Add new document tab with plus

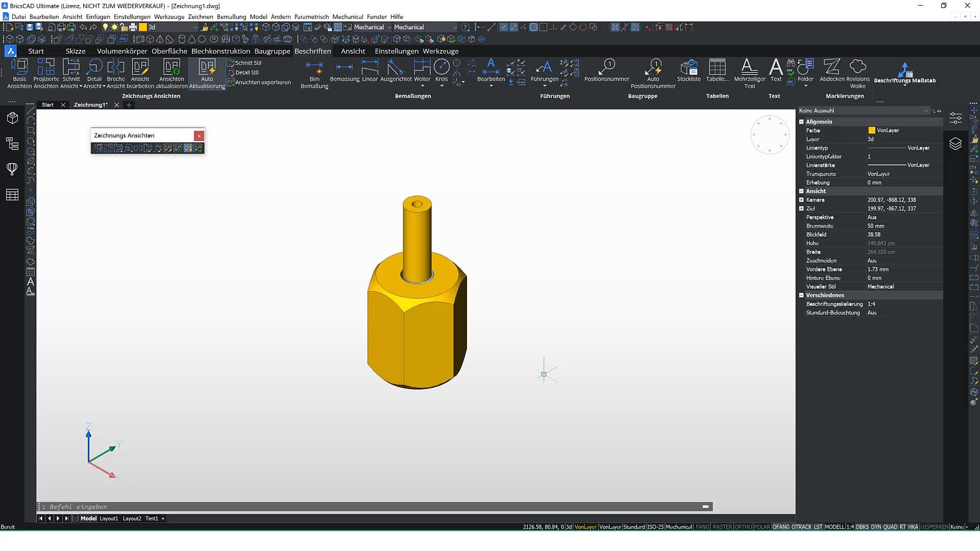[x=129, y=105]
